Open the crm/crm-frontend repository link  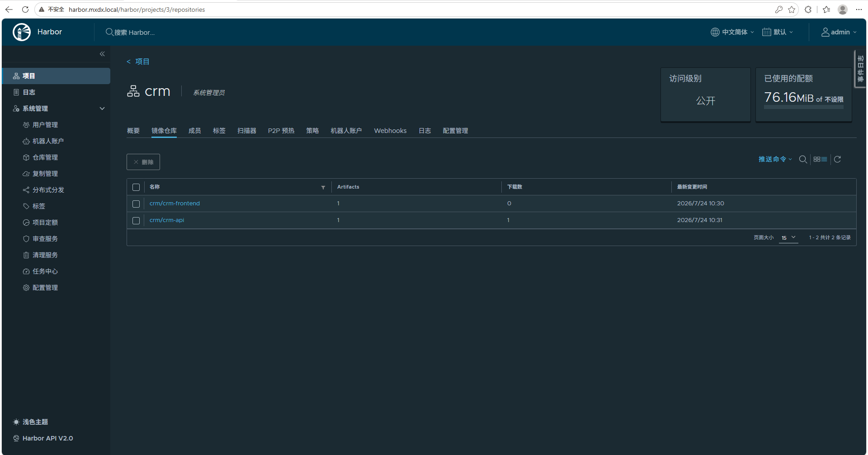click(175, 204)
